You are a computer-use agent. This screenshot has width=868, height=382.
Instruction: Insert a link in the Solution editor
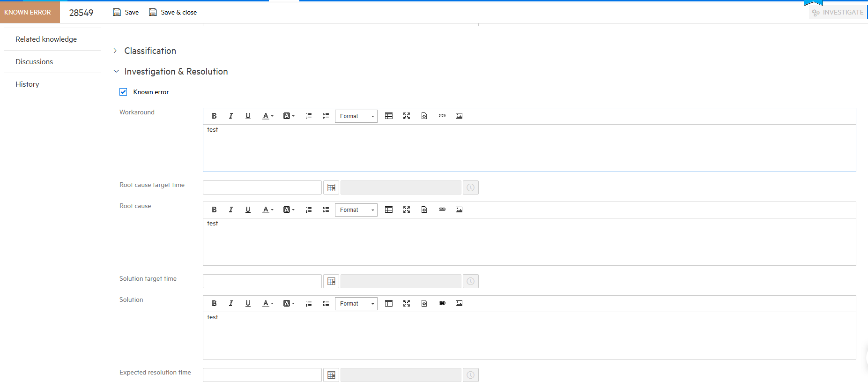coord(442,303)
